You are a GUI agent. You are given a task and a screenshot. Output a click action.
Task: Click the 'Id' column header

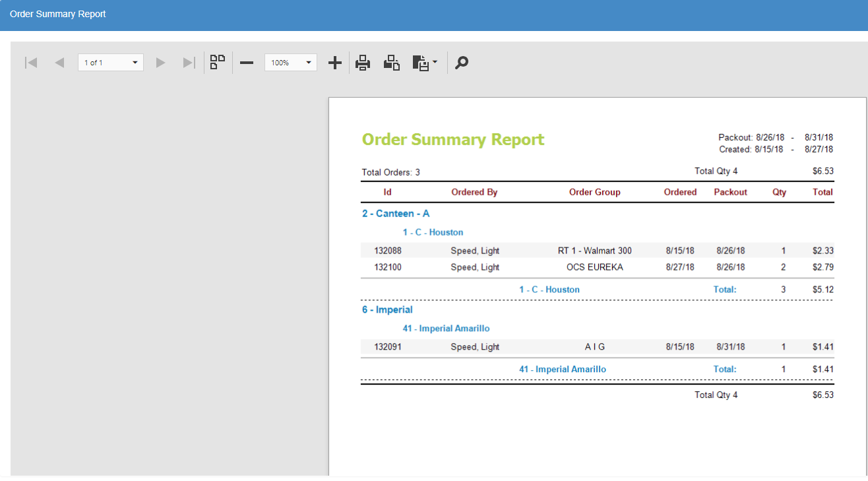coord(388,192)
